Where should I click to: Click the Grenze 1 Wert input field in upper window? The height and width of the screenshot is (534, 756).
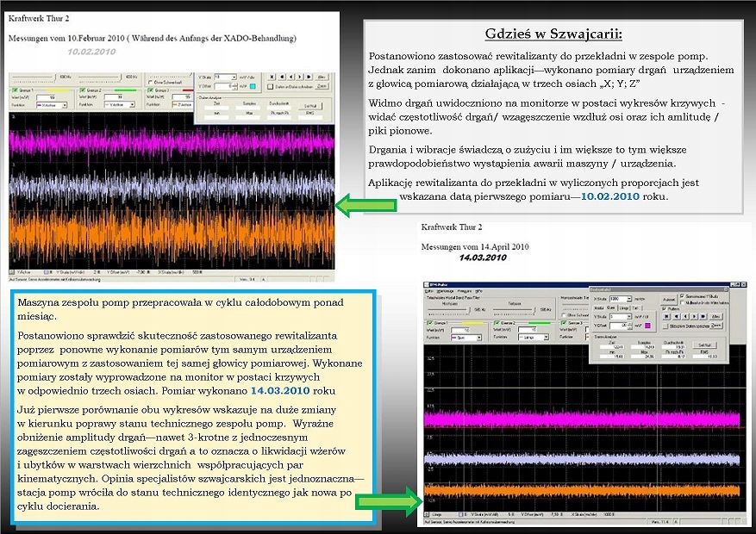pos(47,97)
